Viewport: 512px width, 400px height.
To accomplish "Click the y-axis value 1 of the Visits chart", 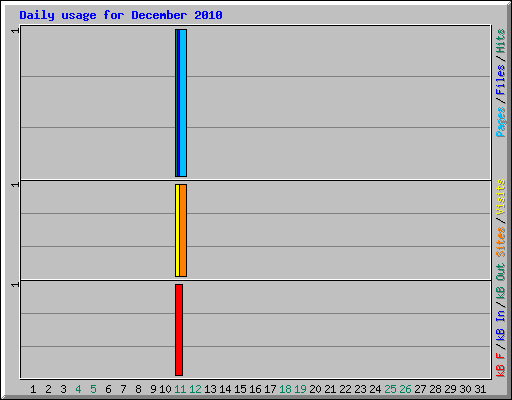I will pyautogui.click(x=15, y=185).
